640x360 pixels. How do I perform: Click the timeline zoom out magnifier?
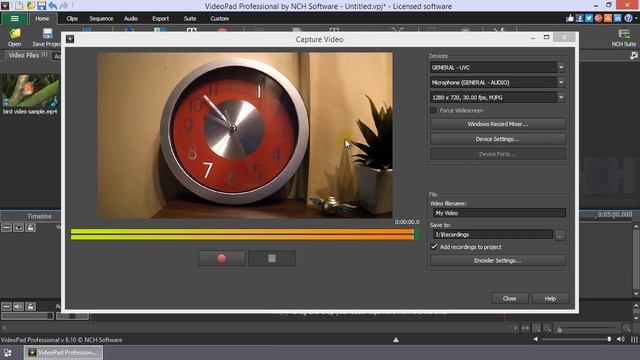pyautogui.click(x=547, y=328)
